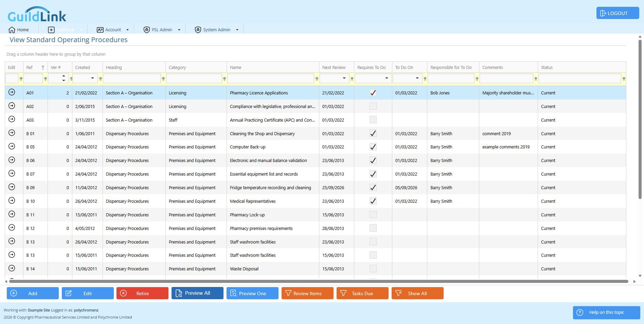Open the edit arrow icon for row A01
This screenshot has width=644, height=324.
point(12,92)
